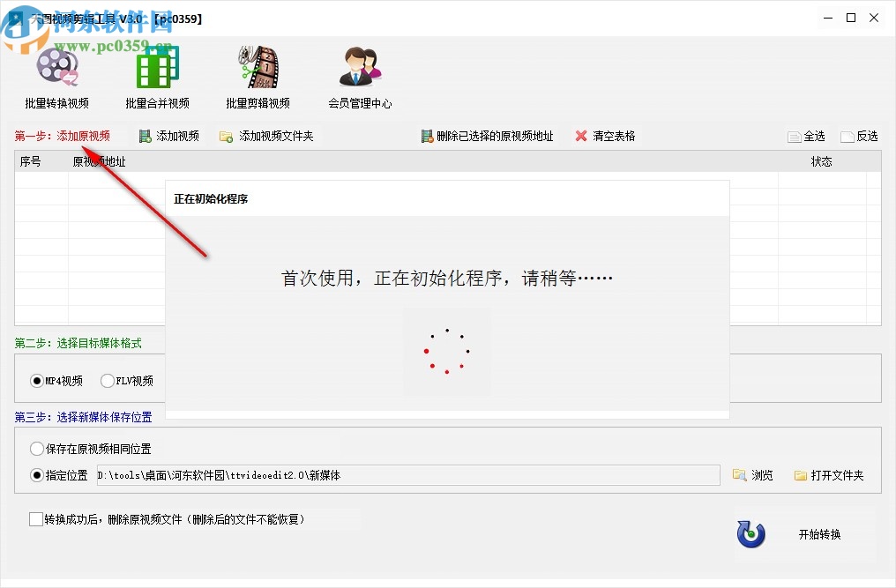This screenshot has width=896, height=588.
Task: Click the 第二步：选择目标媒体格式 label
Action: [78, 343]
